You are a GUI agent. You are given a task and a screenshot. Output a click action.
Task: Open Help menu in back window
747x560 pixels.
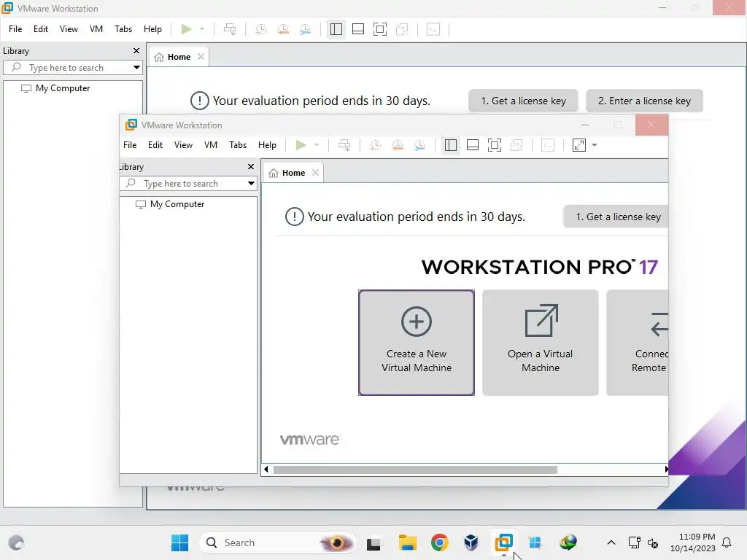pos(153,29)
